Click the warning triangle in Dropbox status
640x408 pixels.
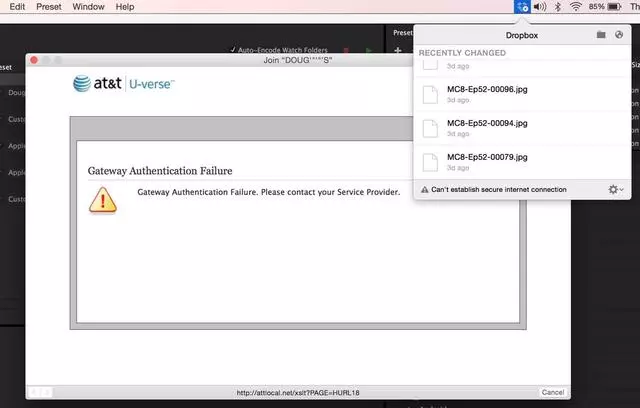point(424,190)
